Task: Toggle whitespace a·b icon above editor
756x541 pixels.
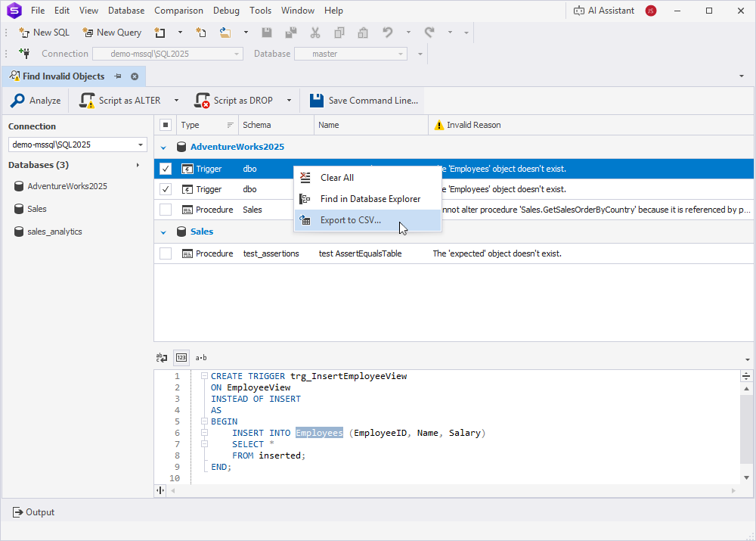Action: click(201, 358)
